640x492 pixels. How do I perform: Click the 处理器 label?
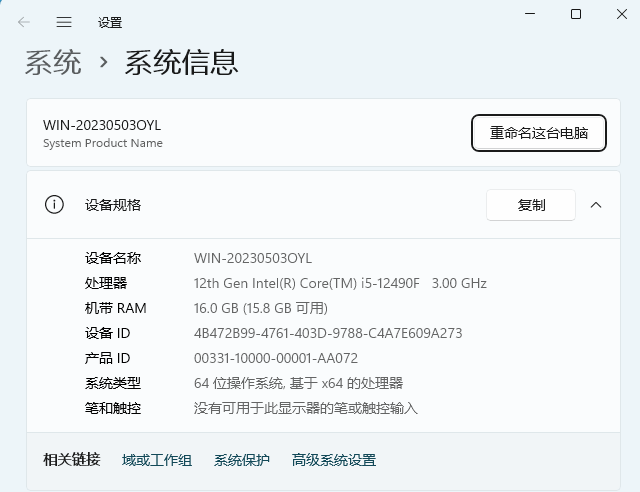point(106,283)
